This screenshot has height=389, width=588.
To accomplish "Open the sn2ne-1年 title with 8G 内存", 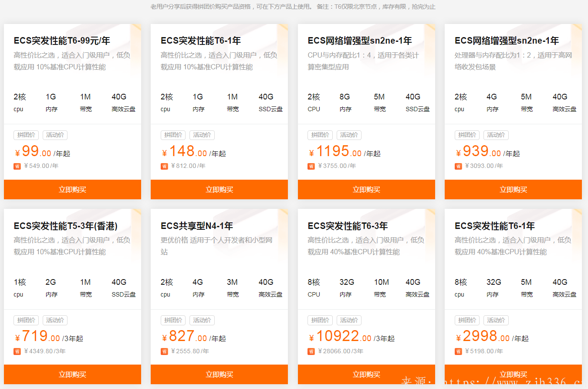I will pos(360,41).
